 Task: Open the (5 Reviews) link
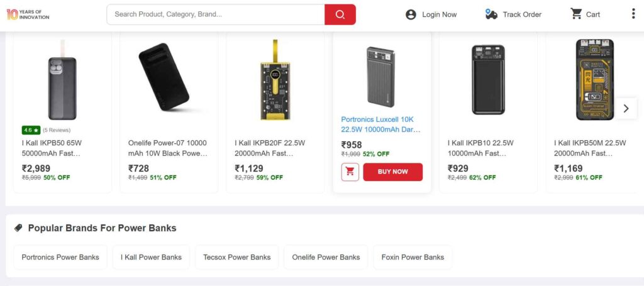point(57,130)
